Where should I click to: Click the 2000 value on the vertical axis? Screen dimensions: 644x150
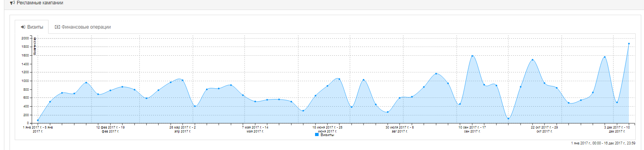(25, 38)
